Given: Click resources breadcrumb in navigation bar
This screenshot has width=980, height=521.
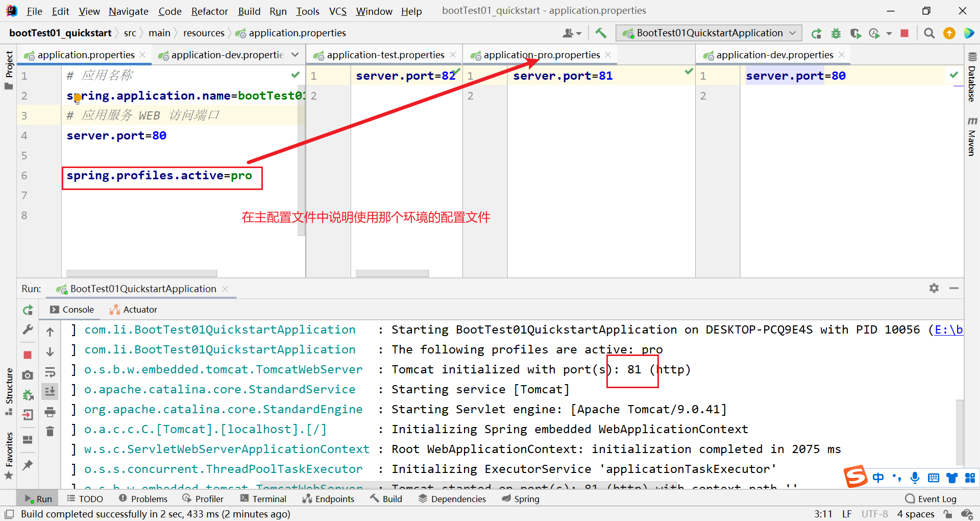Looking at the screenshot, I should pos(204,33).
